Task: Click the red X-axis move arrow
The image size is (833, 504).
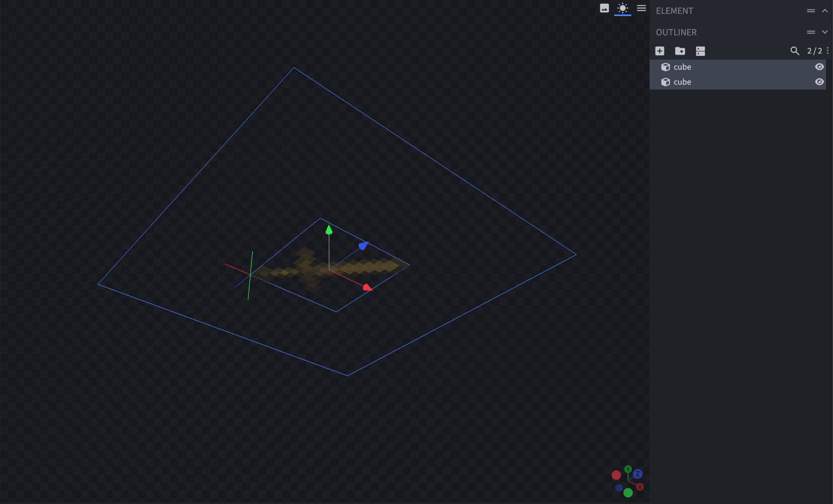Action: pyautogui.click(x=367, y=288)
